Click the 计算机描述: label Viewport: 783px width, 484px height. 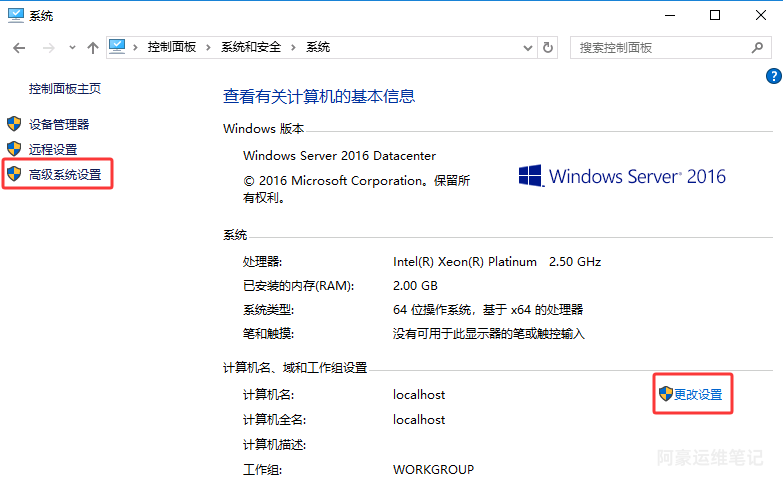tap(274, 445)
